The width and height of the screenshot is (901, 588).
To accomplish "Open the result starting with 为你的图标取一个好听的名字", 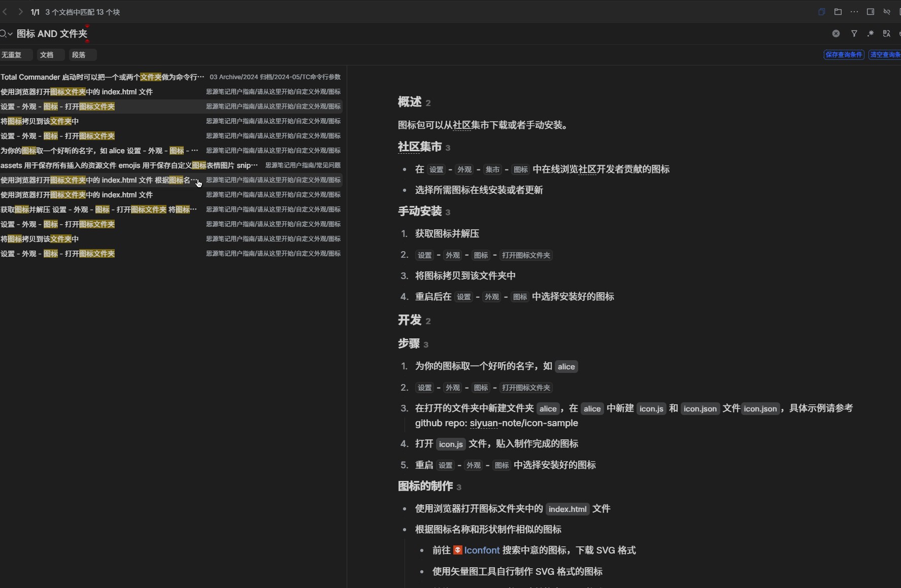I will tap(171, 151).
